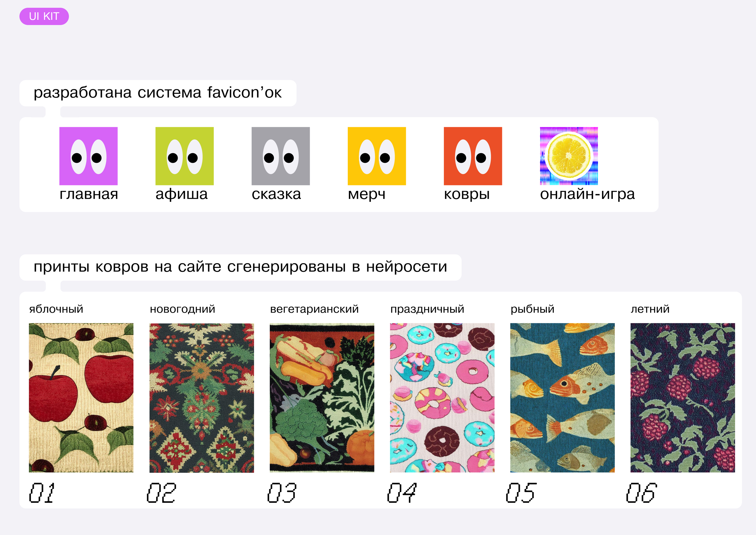The image size is (756, 535).
Task: Click the UI KIT purple badge
Action: pos(44,17)
